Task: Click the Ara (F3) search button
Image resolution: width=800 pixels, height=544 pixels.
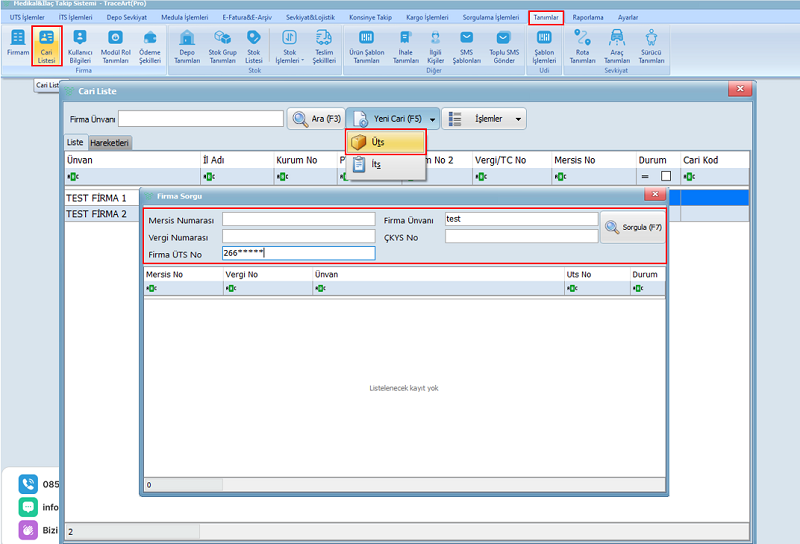Action: tap(317, 119)
